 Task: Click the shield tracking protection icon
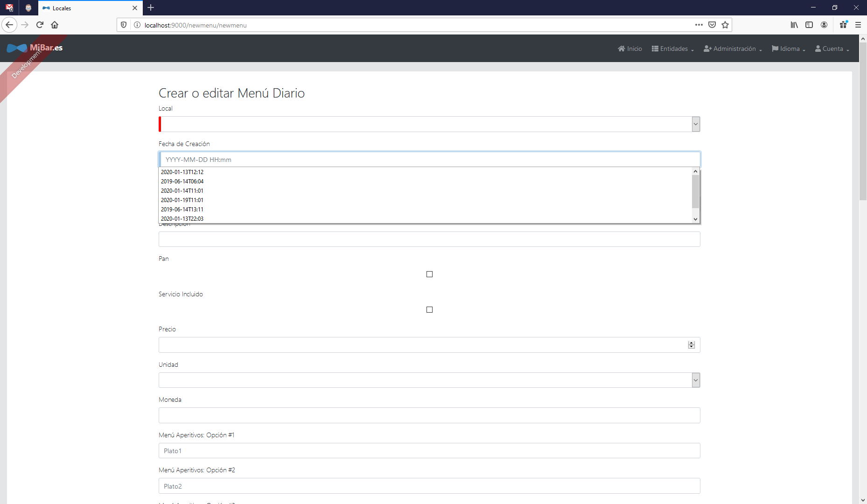(123, 24)
